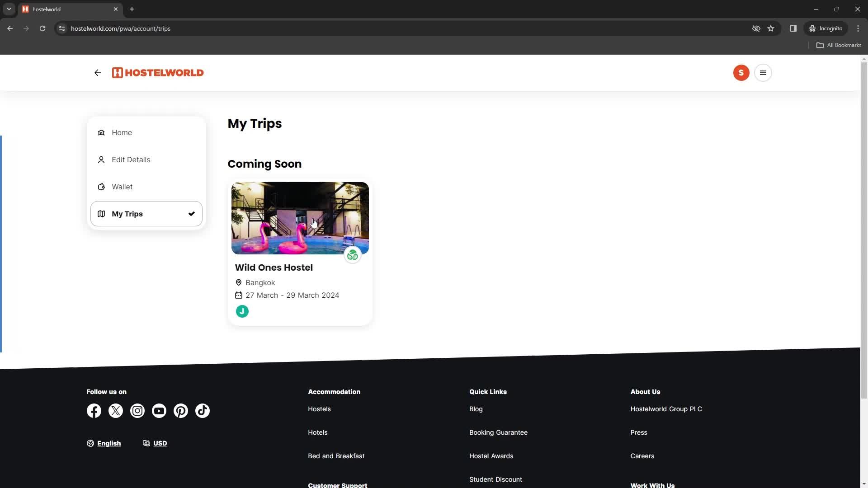Click the TikTok social media icon

coord(202,411)
